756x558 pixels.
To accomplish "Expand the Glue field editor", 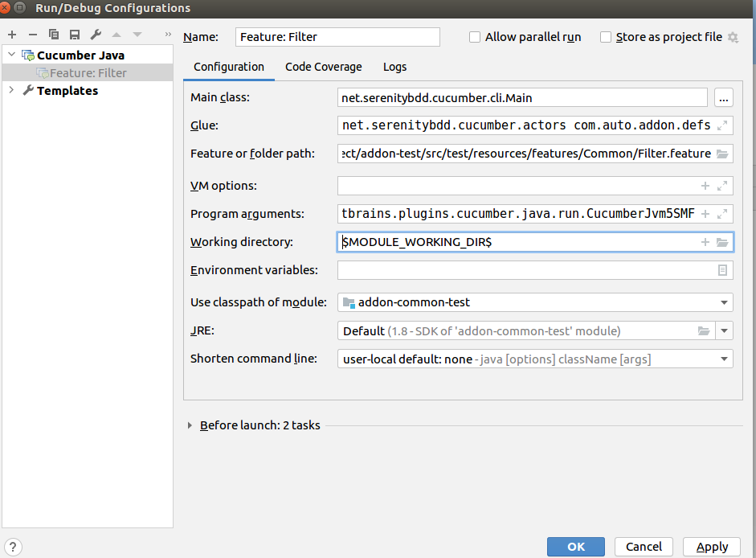I will point(721,125).
